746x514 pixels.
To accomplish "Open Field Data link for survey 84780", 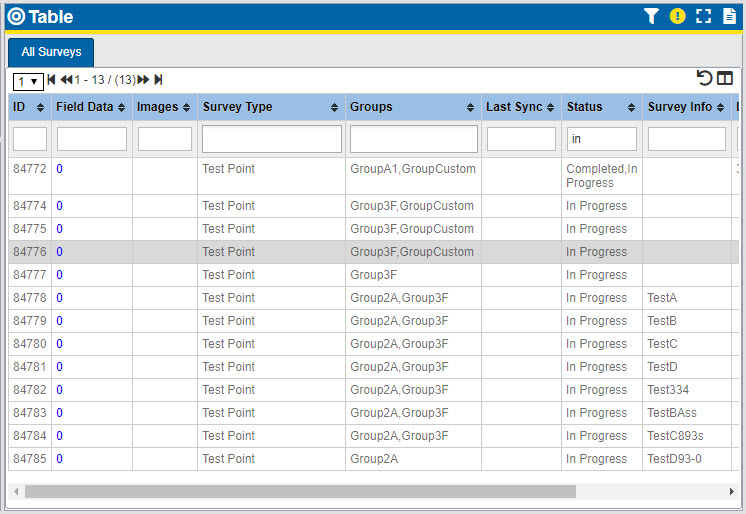I will (x=59, y=344).
